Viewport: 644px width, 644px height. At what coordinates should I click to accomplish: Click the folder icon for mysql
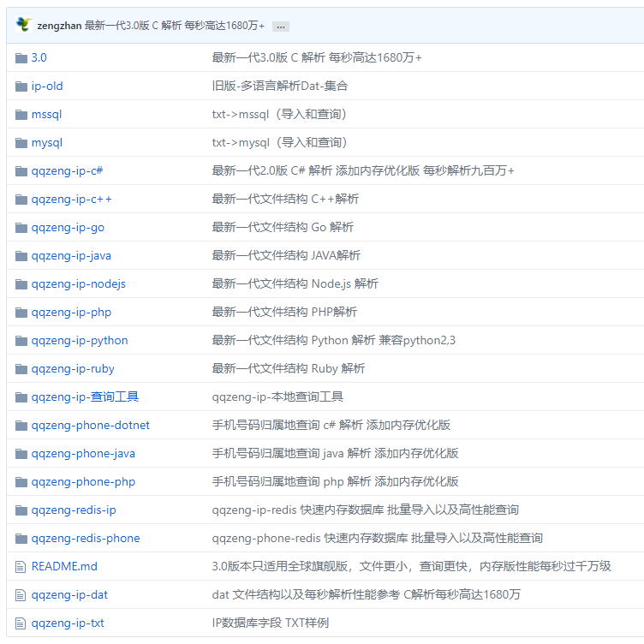click(21, 143)
